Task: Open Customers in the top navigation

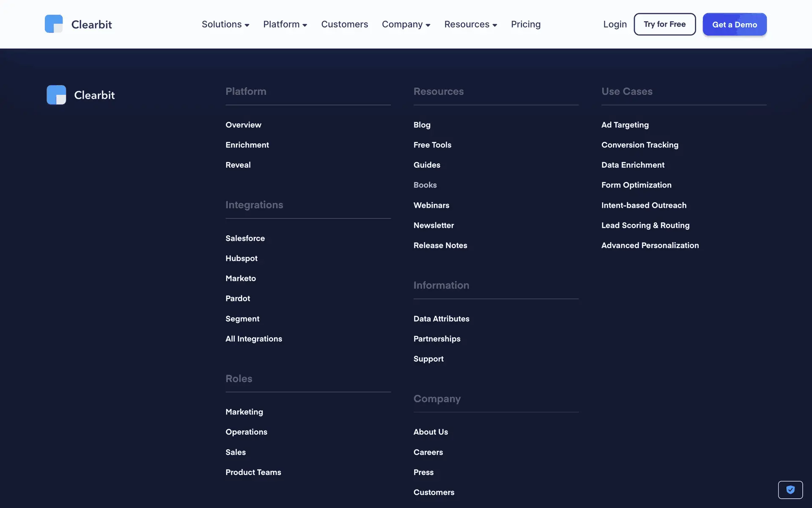Action: point(344,25)
